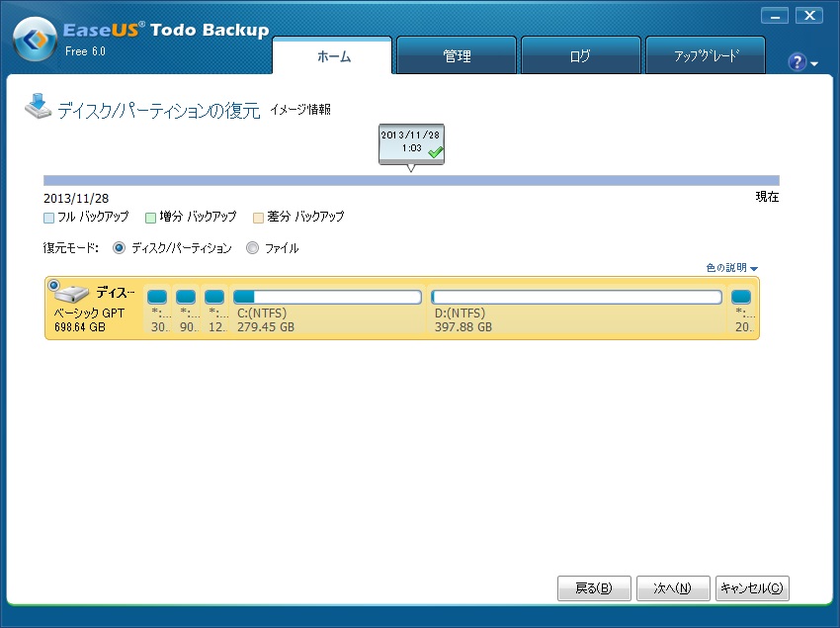Screen dimensions: 840x628
Task: Open the 管理 tab
Action: 457,55
